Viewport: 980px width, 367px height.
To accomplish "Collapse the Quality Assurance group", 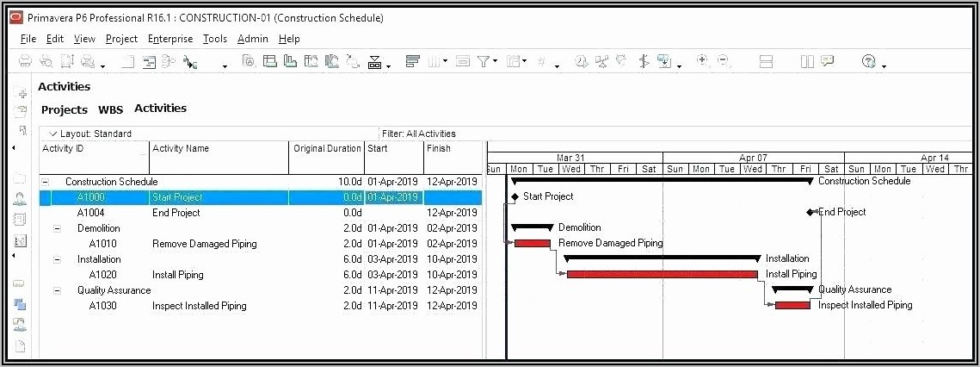I will click(x=58, y=290).
